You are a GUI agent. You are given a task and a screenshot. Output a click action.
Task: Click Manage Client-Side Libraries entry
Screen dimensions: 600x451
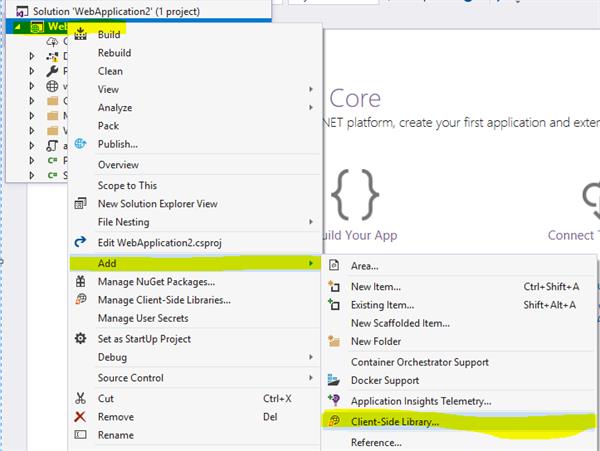coord(164,300)
